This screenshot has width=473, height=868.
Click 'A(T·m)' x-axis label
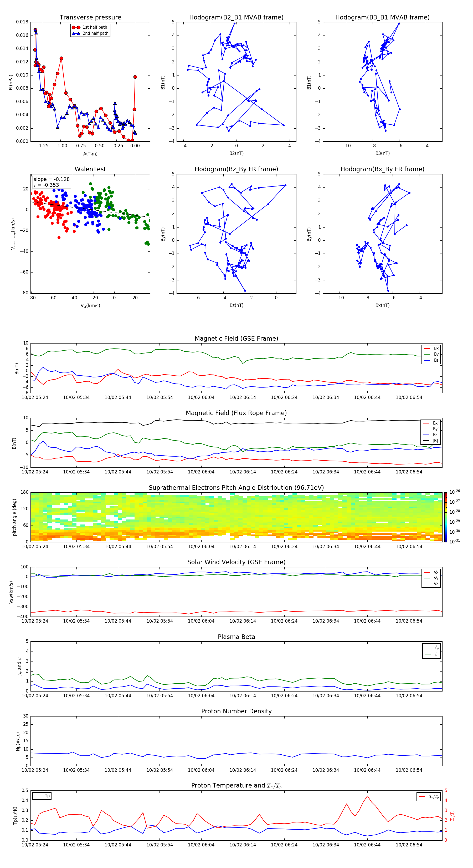pyautogui.click(x=90, y=154)
